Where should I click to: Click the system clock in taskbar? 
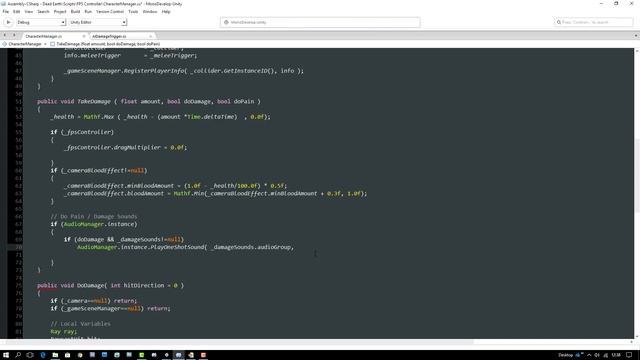616,355
